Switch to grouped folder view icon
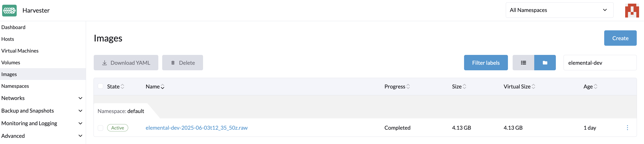 [x=545, y=63]
